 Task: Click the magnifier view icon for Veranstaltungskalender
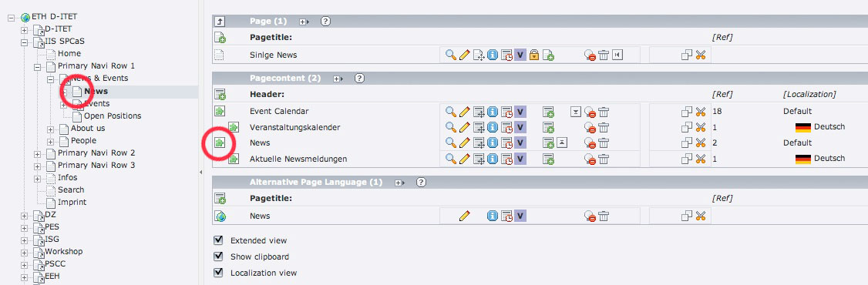coord(451,127)
